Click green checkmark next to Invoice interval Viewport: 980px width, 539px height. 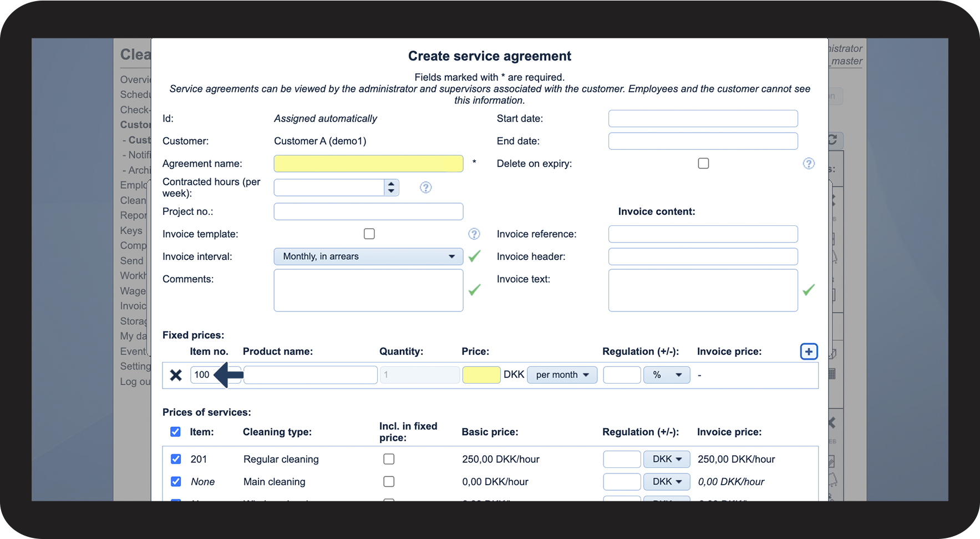pyautogui.click(x=474, y=256)
